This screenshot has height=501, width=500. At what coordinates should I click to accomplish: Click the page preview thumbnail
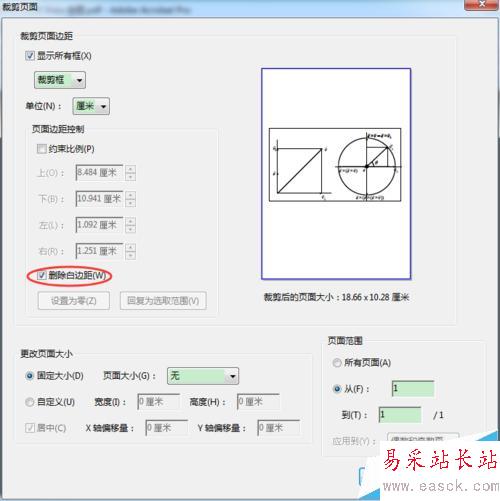point(336,174)
